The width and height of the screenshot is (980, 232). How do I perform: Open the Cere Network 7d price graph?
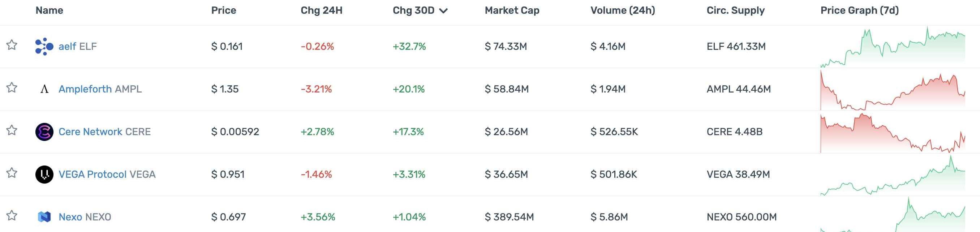[893, 132]
